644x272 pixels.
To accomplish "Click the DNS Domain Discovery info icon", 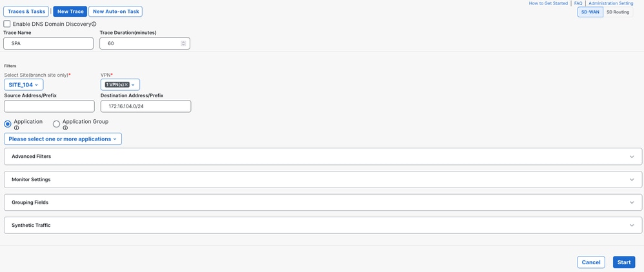I will point(94,24).
